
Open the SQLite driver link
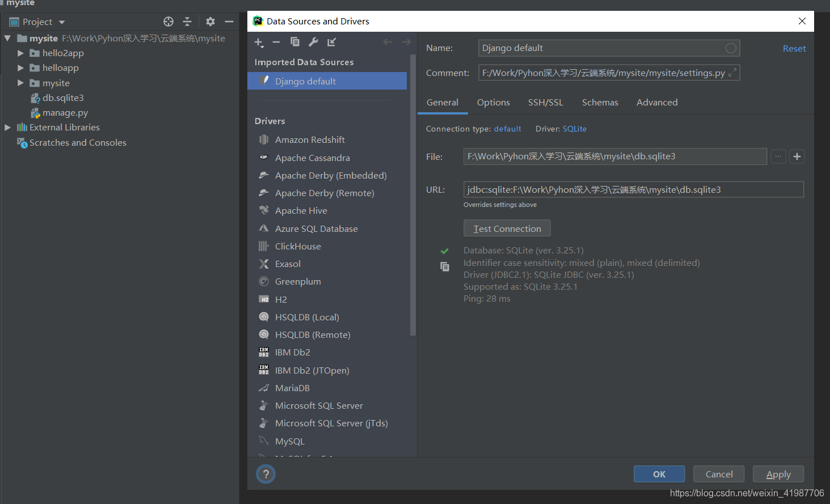click(x=575, y=129)
